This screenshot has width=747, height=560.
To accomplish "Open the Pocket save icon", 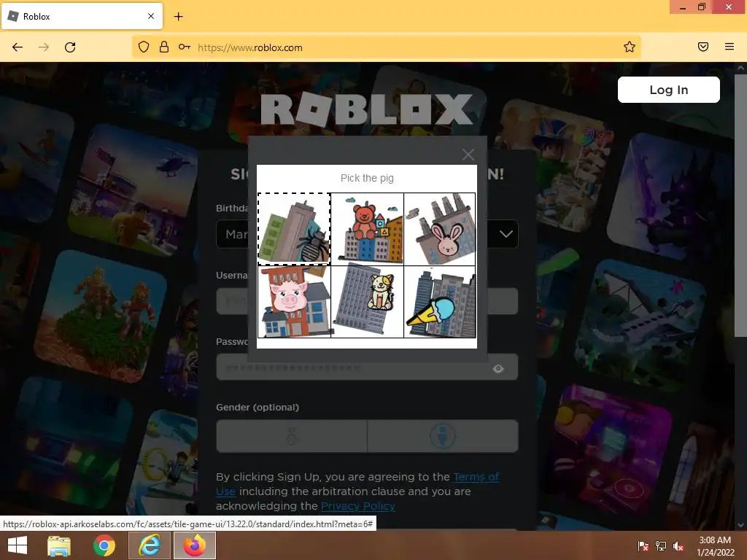I will (x=703, y=47).
